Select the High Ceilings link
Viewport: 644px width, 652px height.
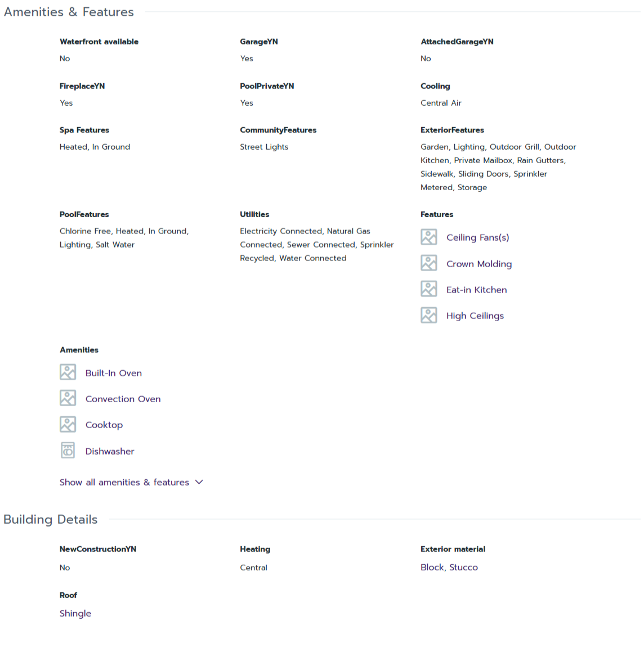click(475, 316)
